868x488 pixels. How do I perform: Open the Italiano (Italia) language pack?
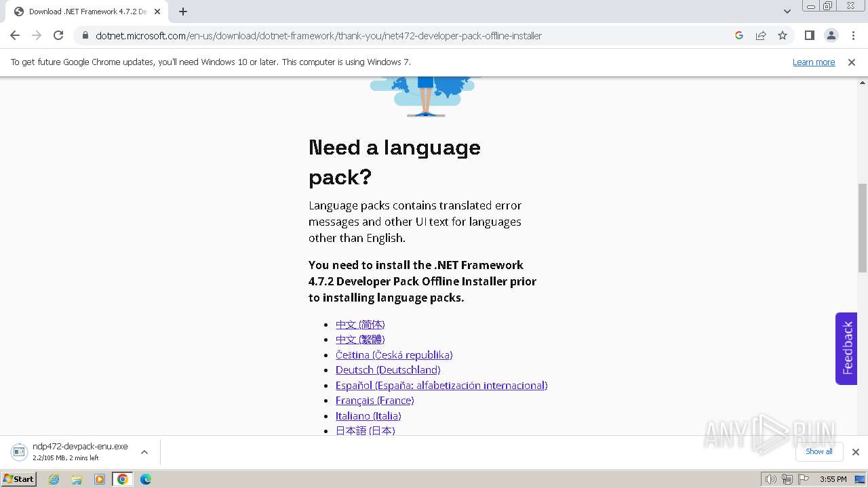[x=368, y=416]
